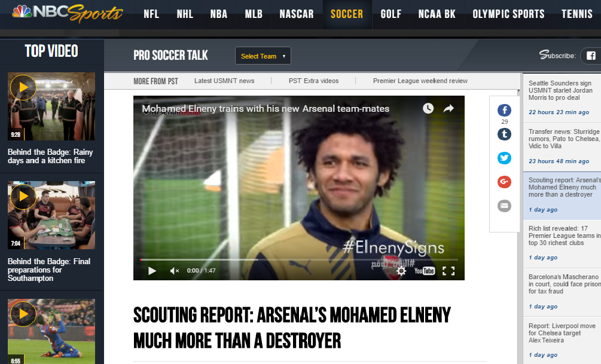
Task: Share article via Tumblr icon
Action: click(x=504, y=134)
